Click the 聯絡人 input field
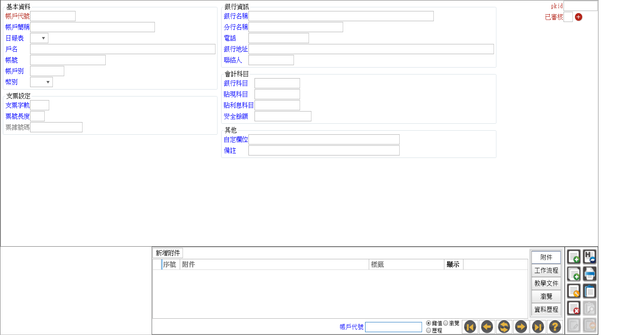Viewport: 644px width, 335px height. click(x=271, y=60)
